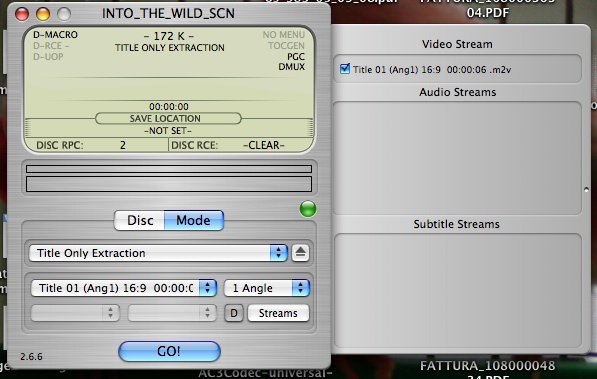597x379 pixels.
Task: Click the GO! button
Action: [169, 351]
